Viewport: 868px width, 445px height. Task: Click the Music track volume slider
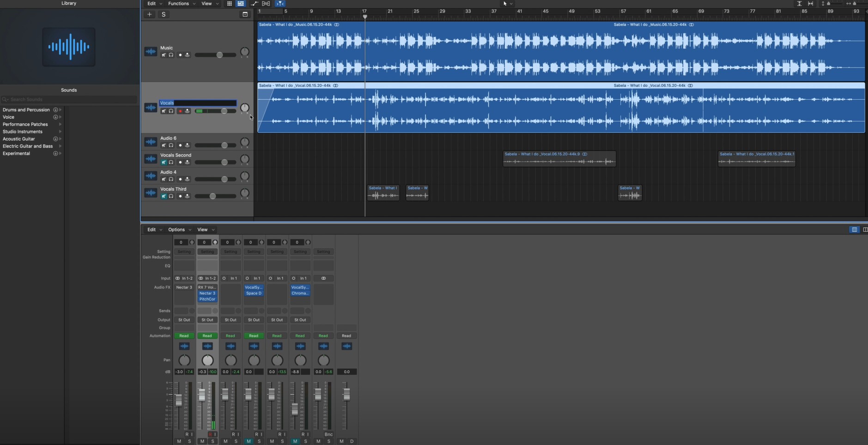pyautogui.click(x=215, y=55)
